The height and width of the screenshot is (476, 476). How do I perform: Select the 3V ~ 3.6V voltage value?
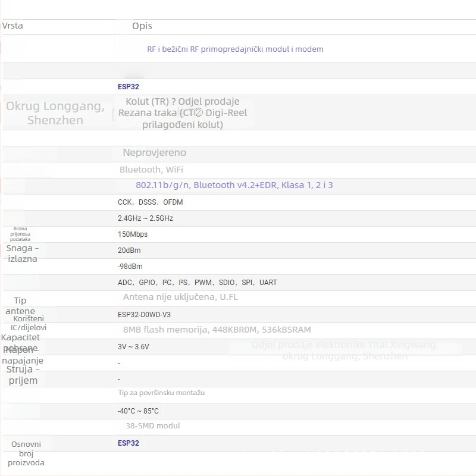point(133,347)
